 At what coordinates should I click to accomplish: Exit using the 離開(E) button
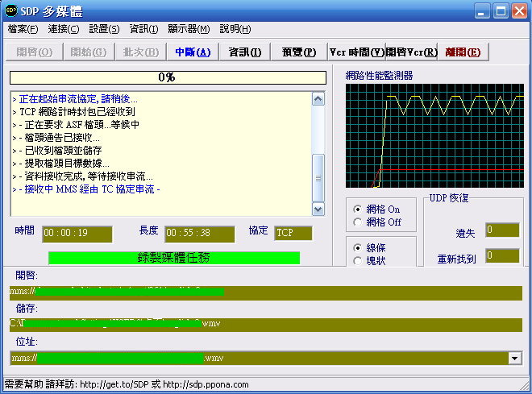(463, 52)
